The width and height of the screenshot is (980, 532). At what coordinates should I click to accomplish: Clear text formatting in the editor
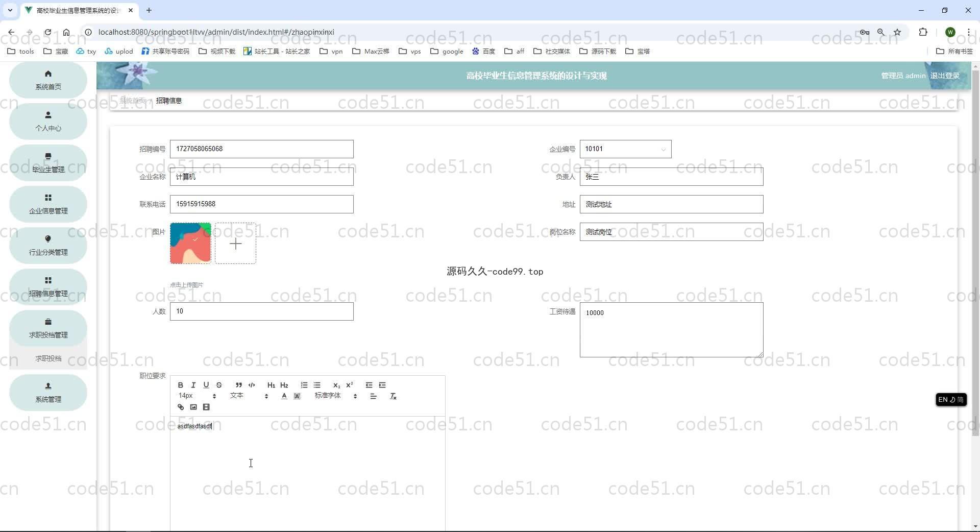[x=393, y=396]
